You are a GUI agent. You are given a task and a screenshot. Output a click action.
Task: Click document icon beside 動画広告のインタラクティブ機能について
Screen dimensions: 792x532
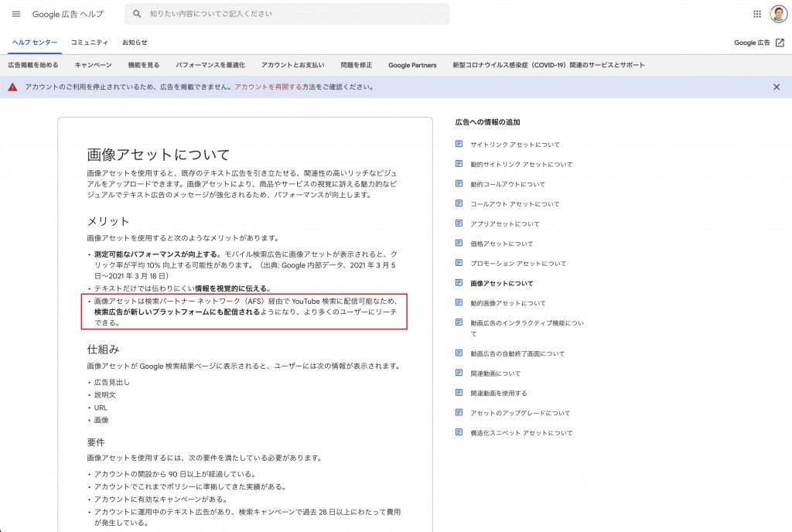point(459,322)
